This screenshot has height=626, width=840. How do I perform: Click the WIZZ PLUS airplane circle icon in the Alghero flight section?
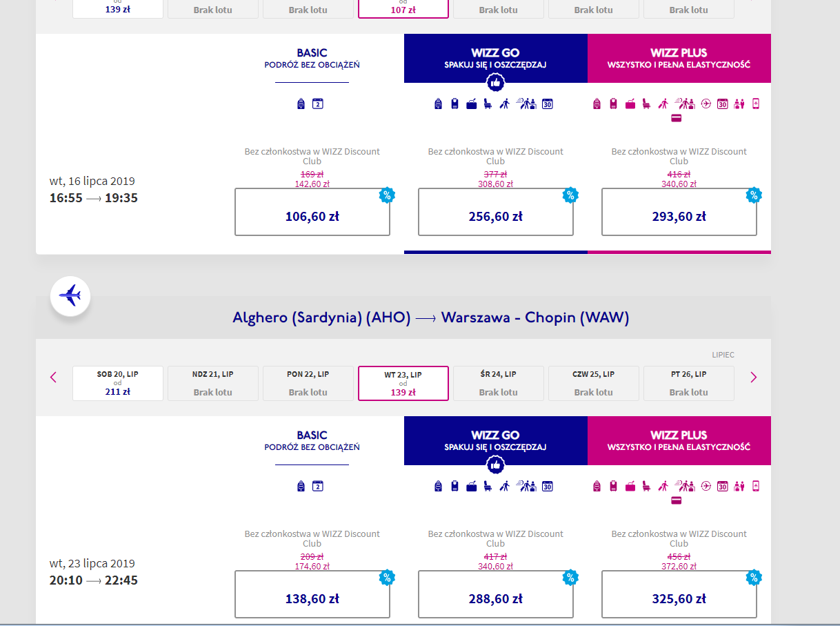tap(706, 487)
